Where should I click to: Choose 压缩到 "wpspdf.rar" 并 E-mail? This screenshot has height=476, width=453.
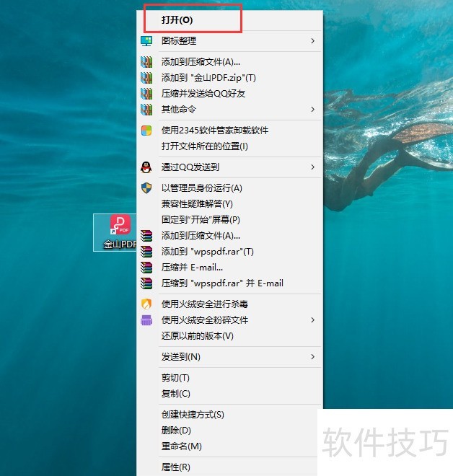[x=222, y=283]
